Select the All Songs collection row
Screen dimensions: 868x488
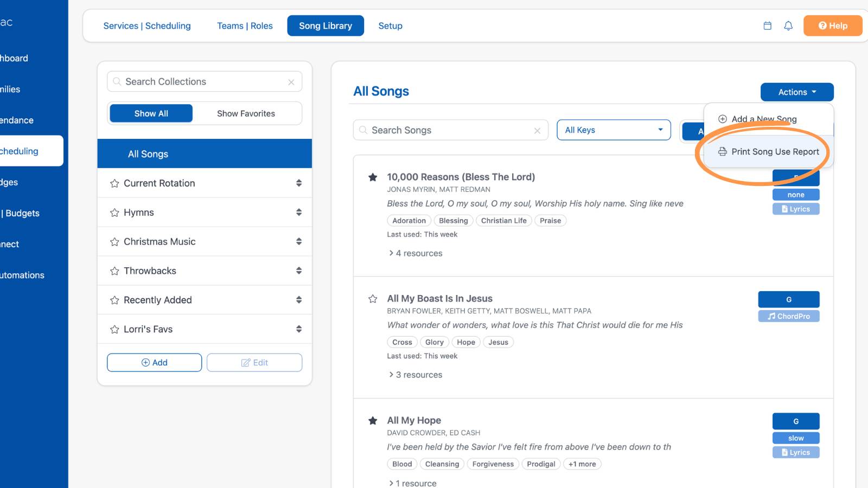pyautogui.click(x=205, y=154)
